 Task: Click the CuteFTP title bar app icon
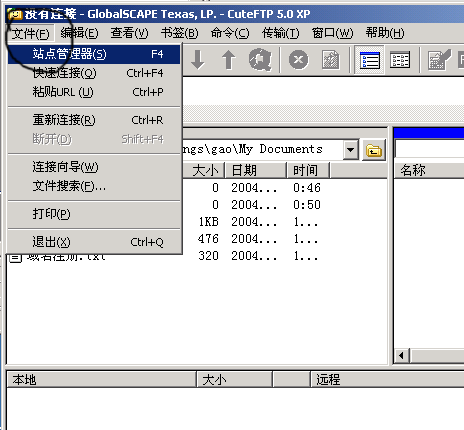tap(15, 14)
